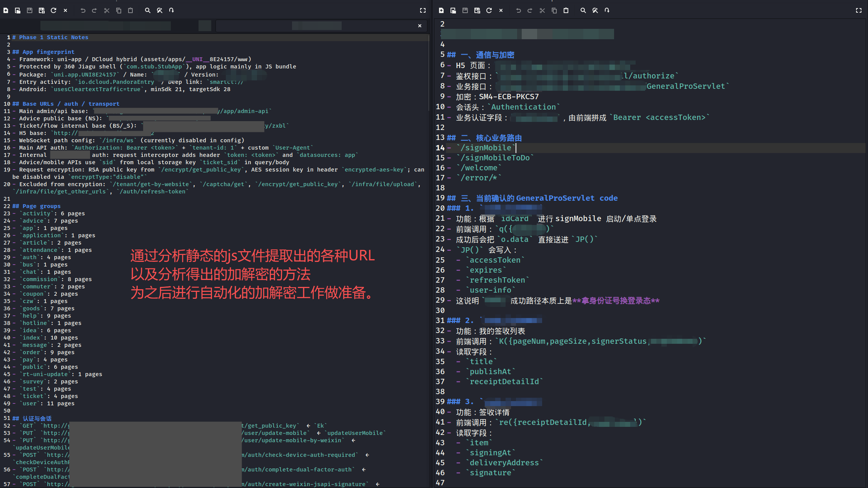The image size is (868, 488).
Task: Click the 'index: 10 pages' line
Action: click(x=45, y=338)
